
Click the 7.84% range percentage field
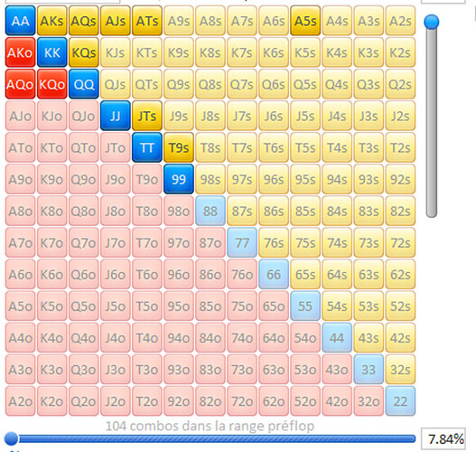(x=443, y=438)
